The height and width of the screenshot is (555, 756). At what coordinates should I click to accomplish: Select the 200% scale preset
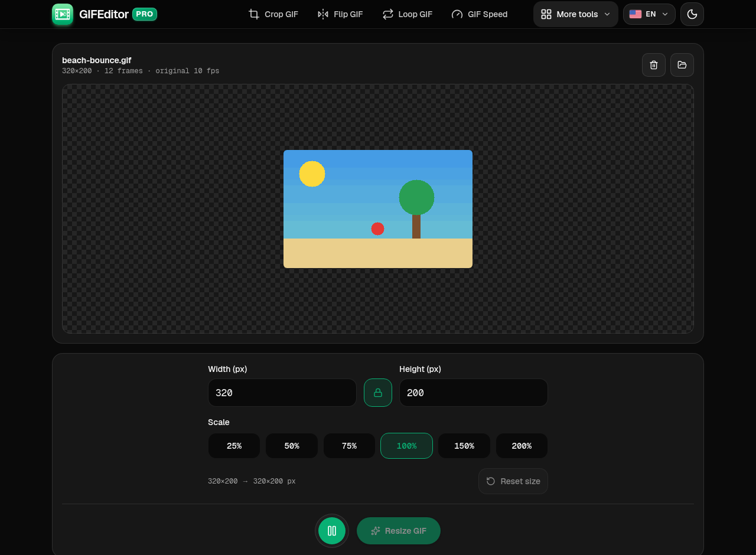pyautogui.click(x=522, y=446)
